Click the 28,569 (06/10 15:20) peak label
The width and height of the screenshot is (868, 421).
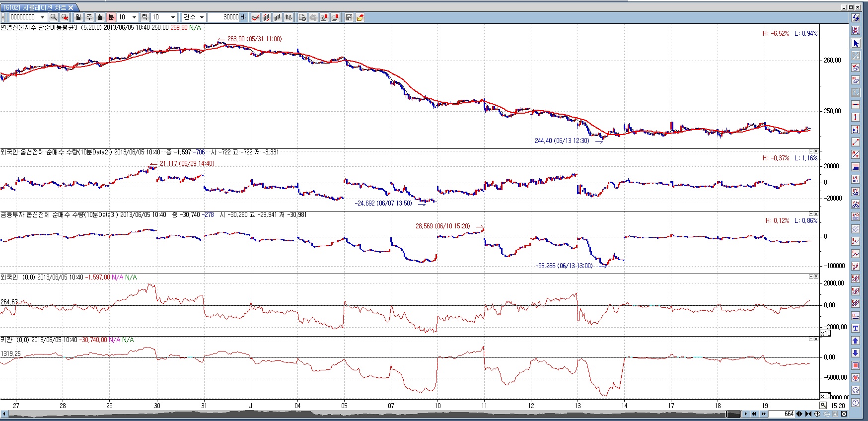point(442,226)
